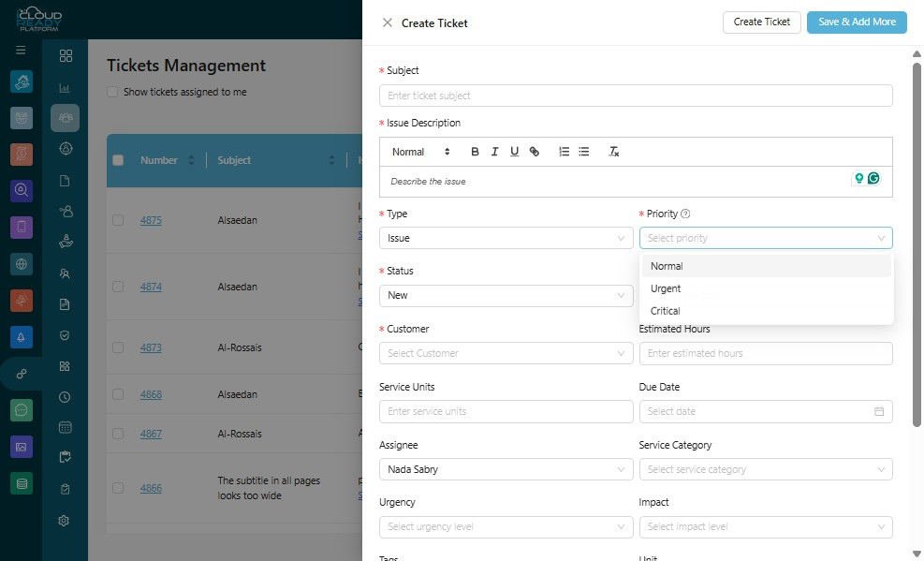Open the Due Date picker field
The height and width of the screenshot is (561, 924).
(766, 411)
